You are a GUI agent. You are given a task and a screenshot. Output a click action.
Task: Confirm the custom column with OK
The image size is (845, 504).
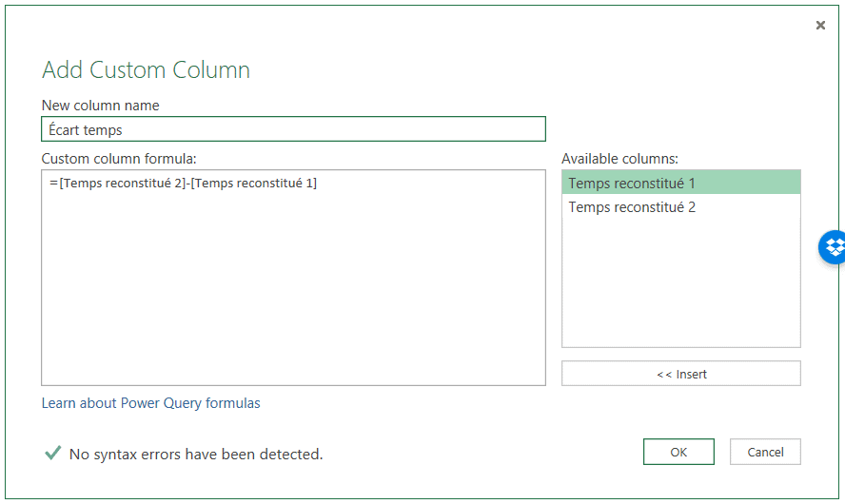[x=678, y=452]
